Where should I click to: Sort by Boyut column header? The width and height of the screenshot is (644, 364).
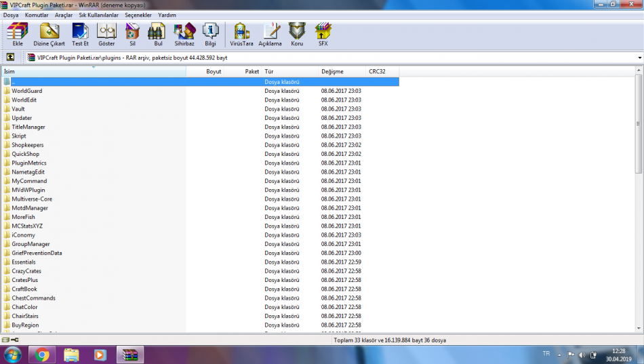(205, 71)
